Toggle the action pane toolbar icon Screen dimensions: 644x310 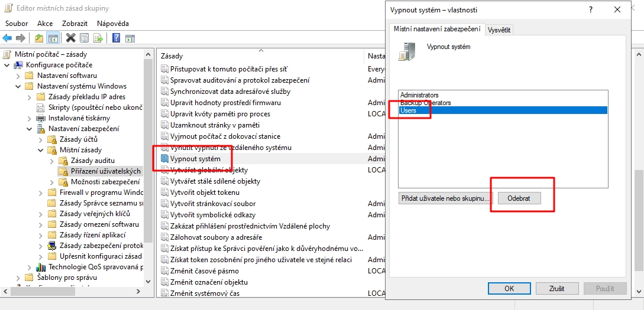pos(130,38)
